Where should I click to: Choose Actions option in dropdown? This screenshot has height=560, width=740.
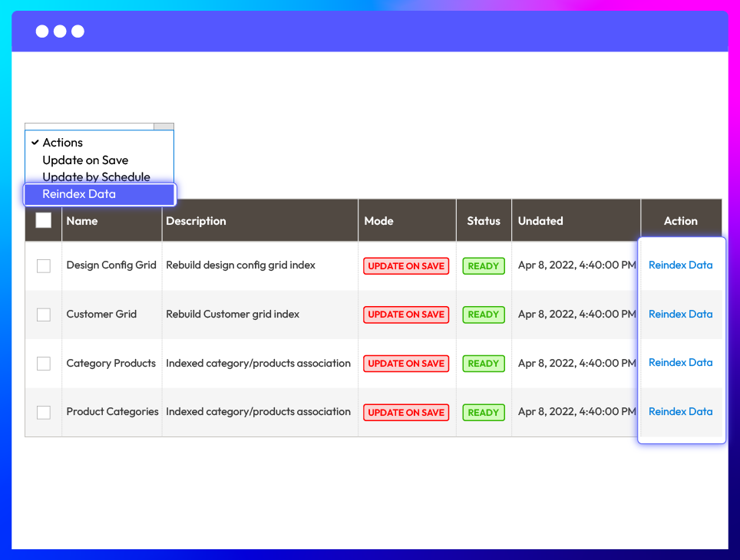pyautogui.click(x=63, y=143)
